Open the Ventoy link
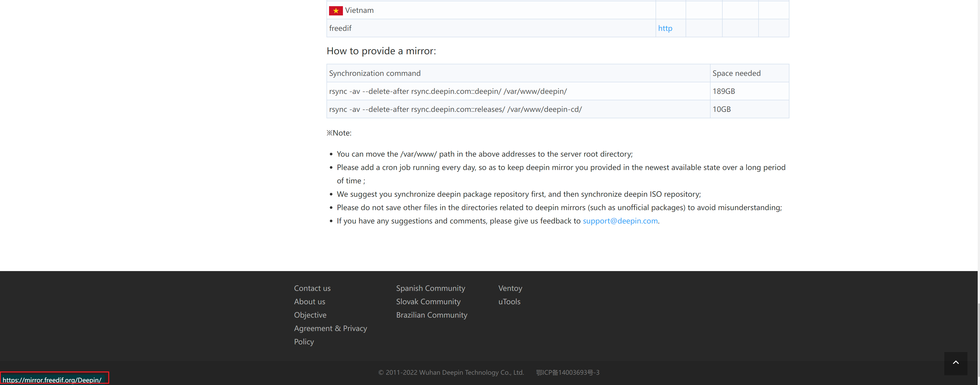 point(510,288)
